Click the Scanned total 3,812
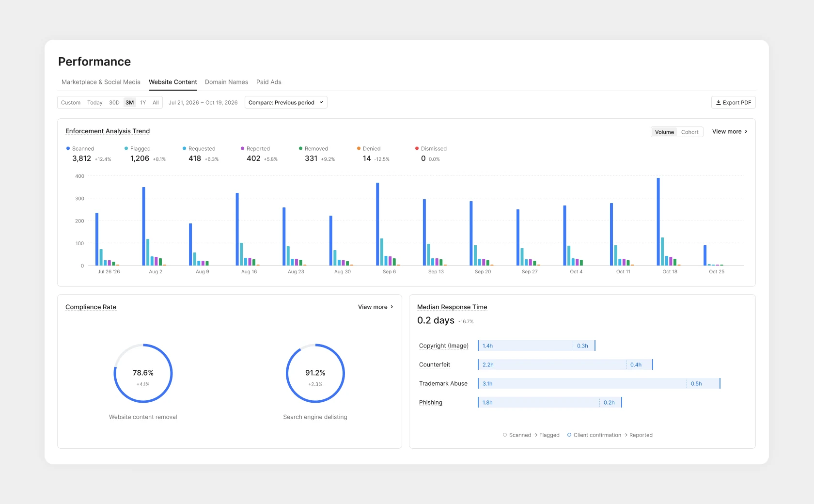 [x=81, y=158]
